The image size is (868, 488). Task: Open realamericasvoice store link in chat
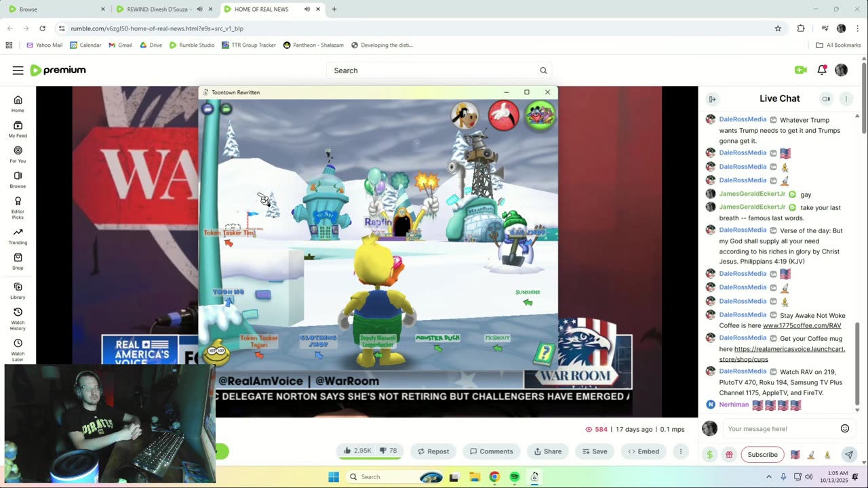tap(782, 354)
